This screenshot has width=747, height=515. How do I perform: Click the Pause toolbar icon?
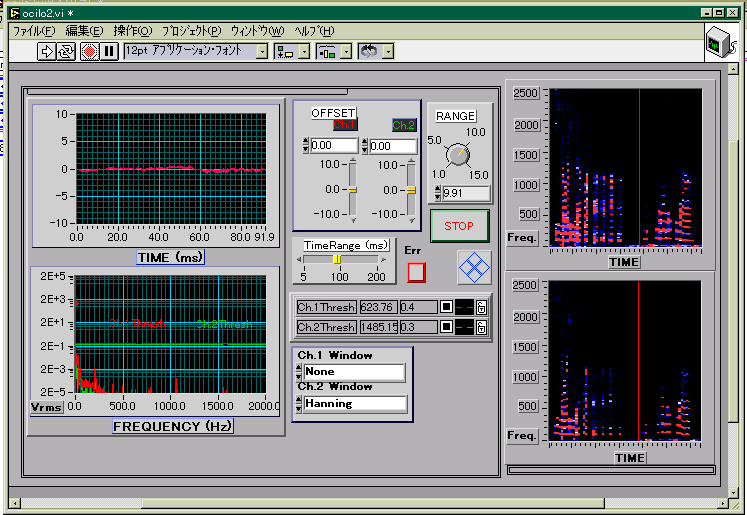[109, 51]
